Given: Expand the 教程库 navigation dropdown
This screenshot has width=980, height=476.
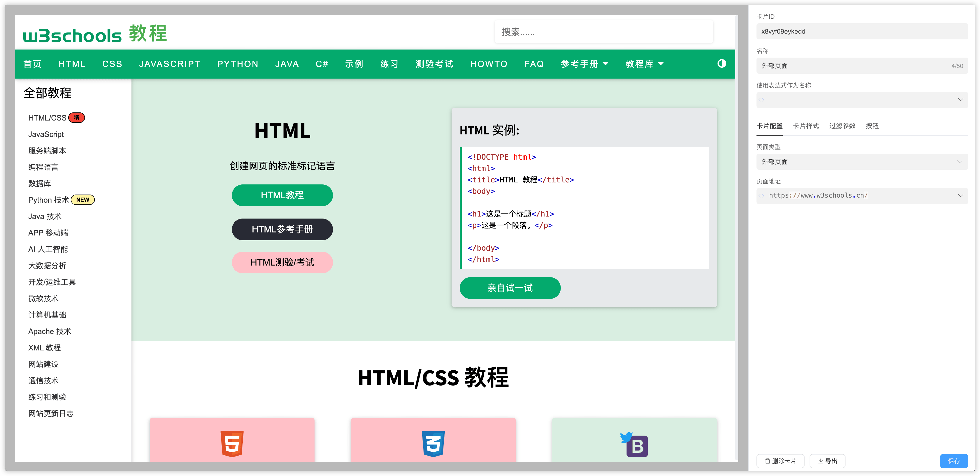Looking at the screenshot, I should click(x=644, y=64).
